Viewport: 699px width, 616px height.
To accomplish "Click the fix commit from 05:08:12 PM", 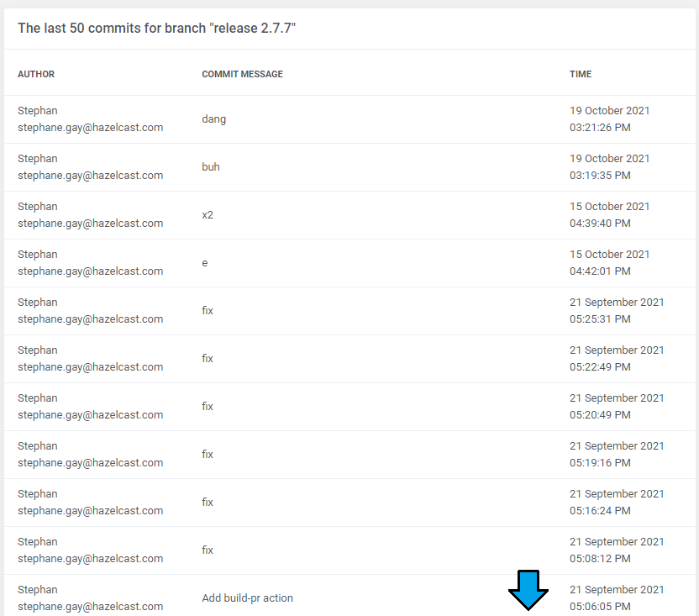I will click(x=208, y=550).
